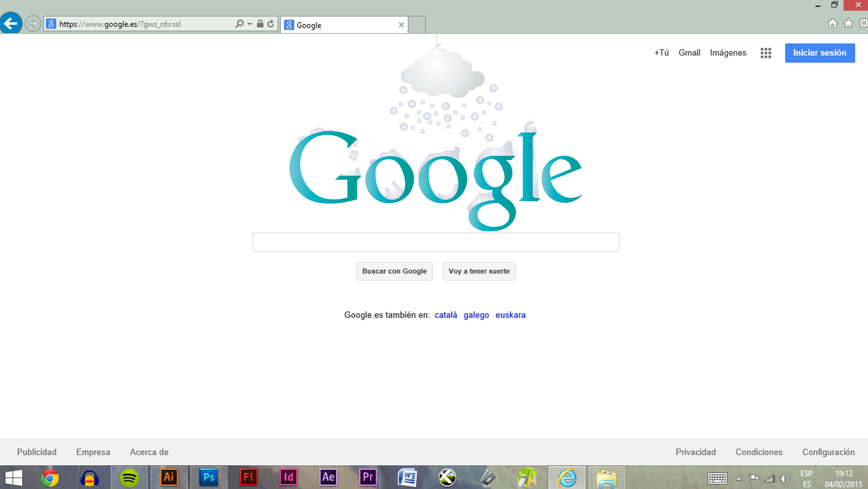
Task: Click inside the Google search box
Action: tap(436, 242)
